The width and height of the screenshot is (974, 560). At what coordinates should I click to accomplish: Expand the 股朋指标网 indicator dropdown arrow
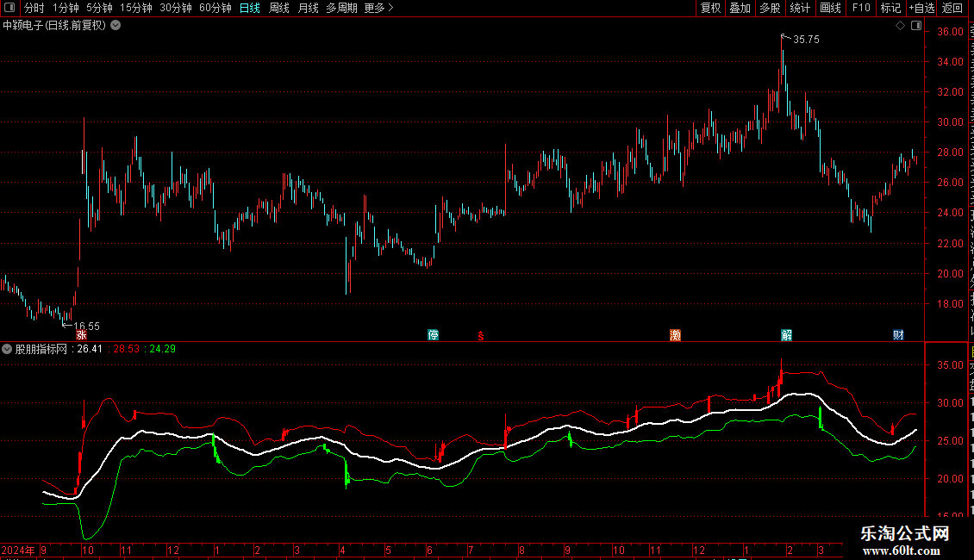[7, 349]
